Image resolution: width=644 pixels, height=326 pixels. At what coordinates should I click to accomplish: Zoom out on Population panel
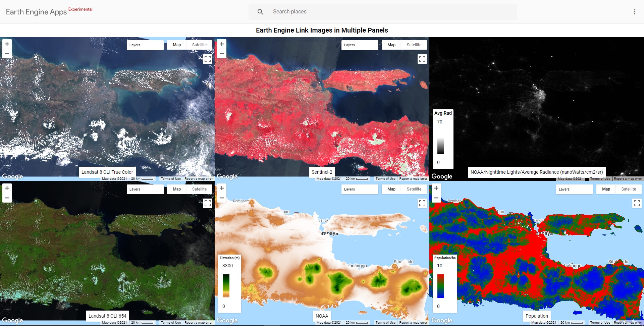(x=436, y=198)
